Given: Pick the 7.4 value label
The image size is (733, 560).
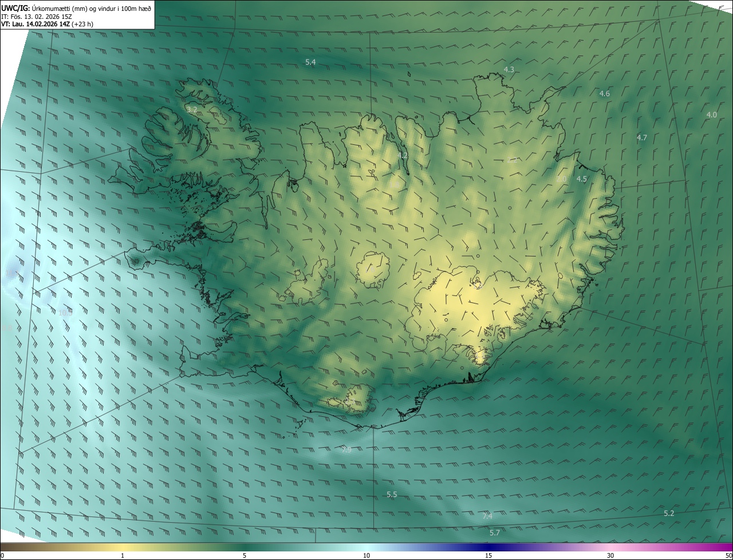Looking at the screenshot, I should pyautogui.click(x=487, y=516).
